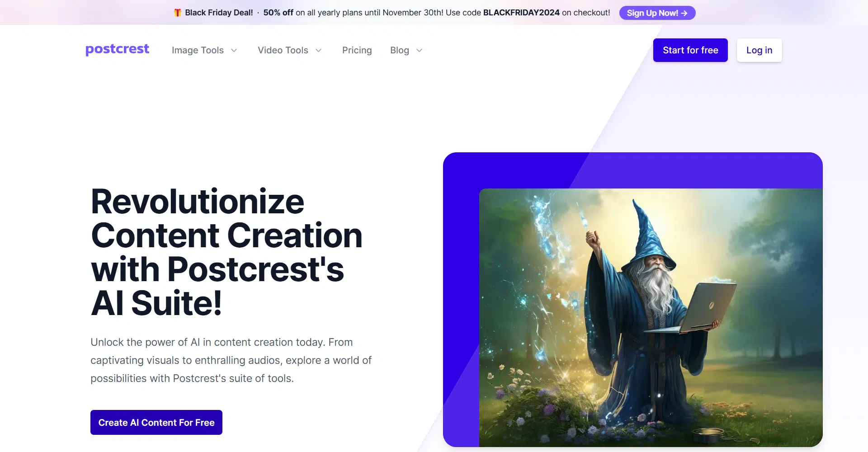Image resolution: width=868 pixels, height=452 pixels.
Task: Click the arrow icon inside Sign Up Now
Action: point(684,13)
